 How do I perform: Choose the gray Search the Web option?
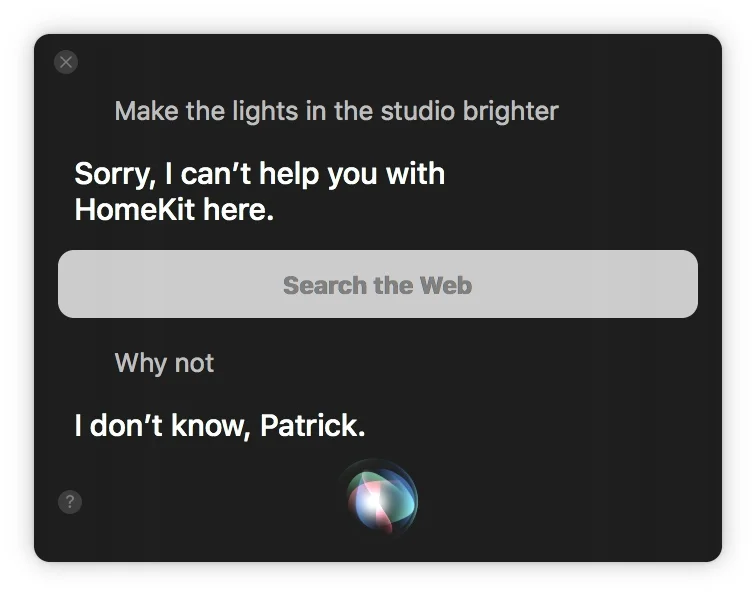[378, 284]
